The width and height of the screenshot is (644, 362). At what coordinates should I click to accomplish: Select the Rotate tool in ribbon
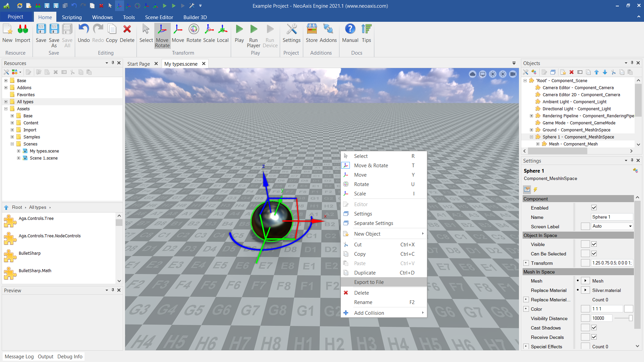coord(194,34)
